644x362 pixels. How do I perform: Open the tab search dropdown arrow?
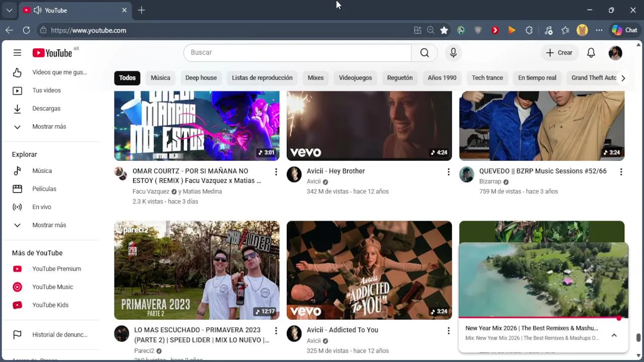(9, 10)
